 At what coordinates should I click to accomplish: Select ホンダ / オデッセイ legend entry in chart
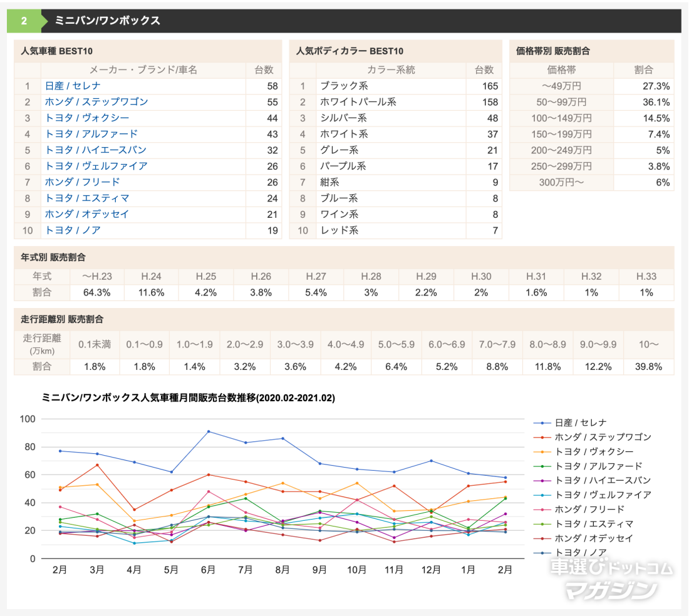pos(594,538)
